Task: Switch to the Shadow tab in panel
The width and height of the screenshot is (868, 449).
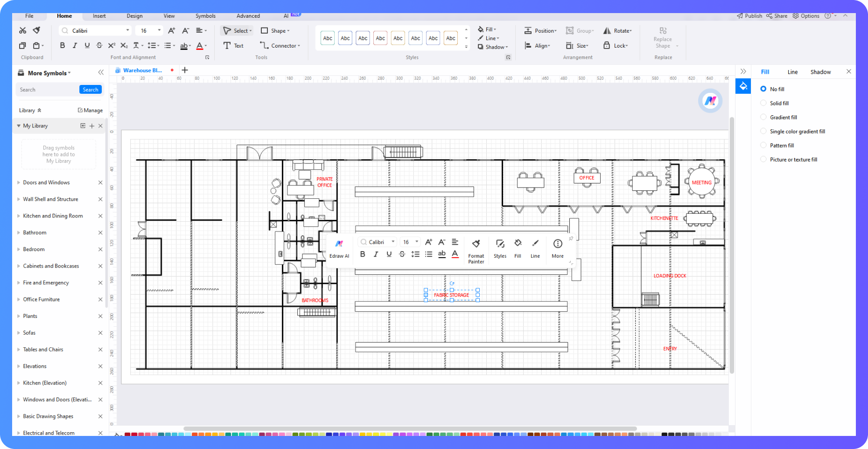Action: [x=820, y=72]
